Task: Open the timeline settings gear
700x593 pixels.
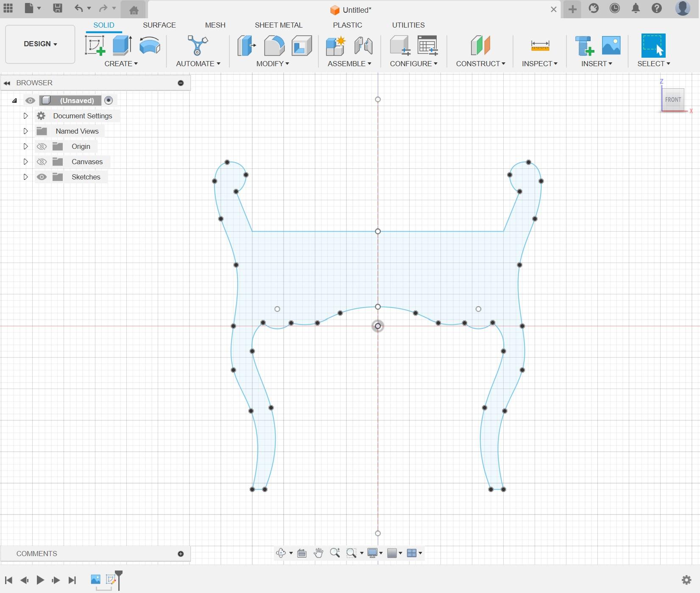Action: (686, 580)
